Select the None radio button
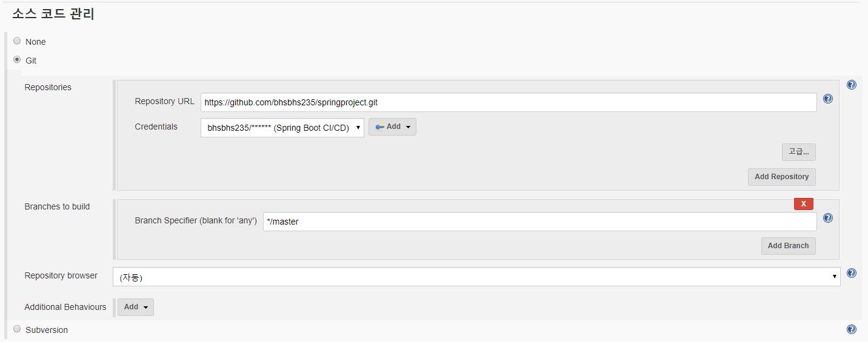The width and height of the screenshot is (868, 342). pyautogui.click(x=17, y=41)
